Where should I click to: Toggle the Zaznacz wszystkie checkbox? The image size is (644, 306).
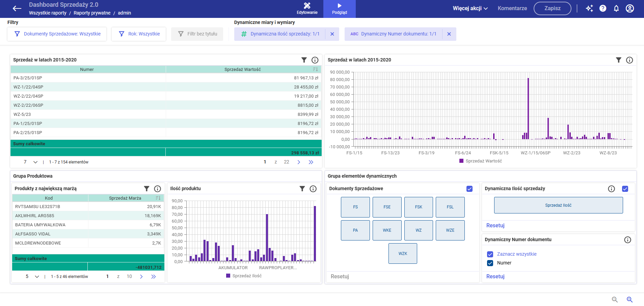[x=490, y=254]
